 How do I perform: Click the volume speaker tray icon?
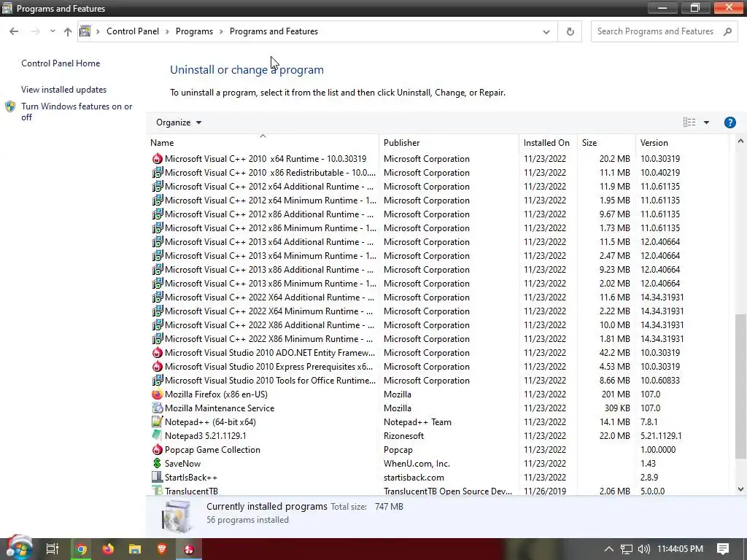pos(643,549)
